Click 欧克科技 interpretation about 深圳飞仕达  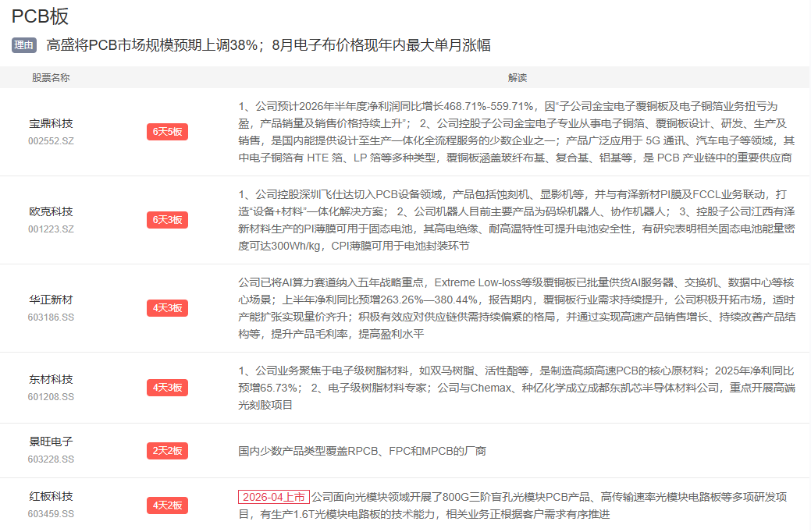point(516,220)
